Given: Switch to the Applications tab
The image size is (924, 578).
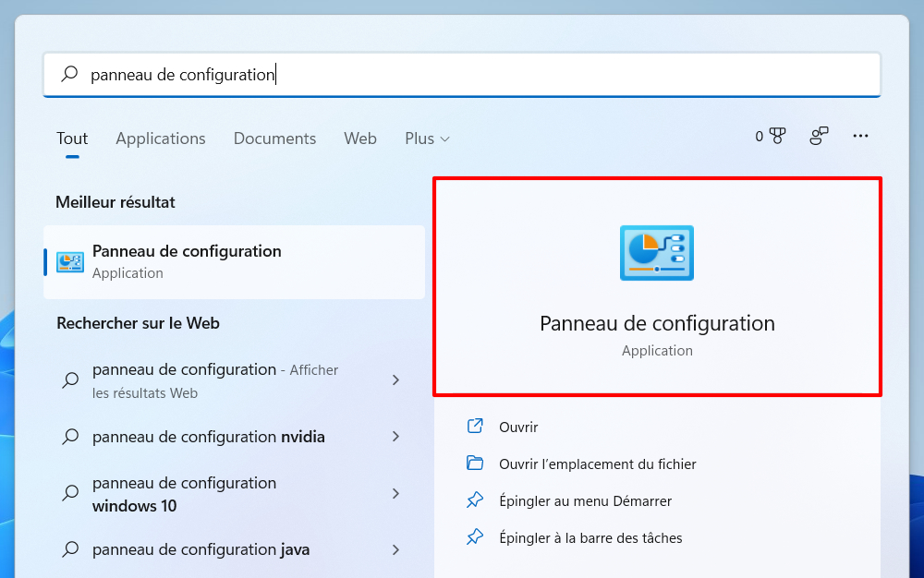Looking at the screenshot, I should click(160, 138).
